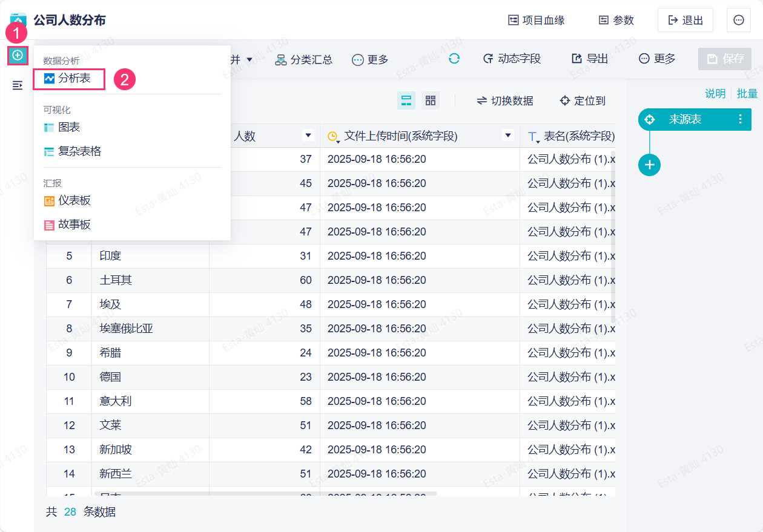The width and height of the screenshot is (763, 532).
Task: Click the clock type icon of 文件上传时间
Action: pyautogui.click(x=332, y=137)
